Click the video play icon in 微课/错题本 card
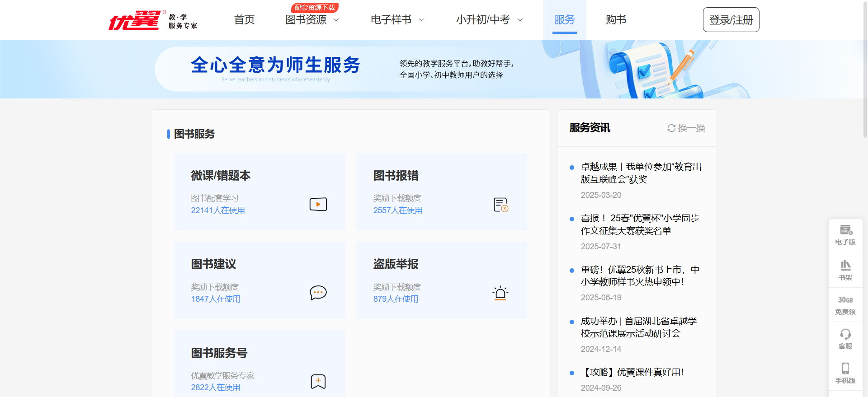The width and height of the screenshot is (868, 397). click(x=318, y=204)
